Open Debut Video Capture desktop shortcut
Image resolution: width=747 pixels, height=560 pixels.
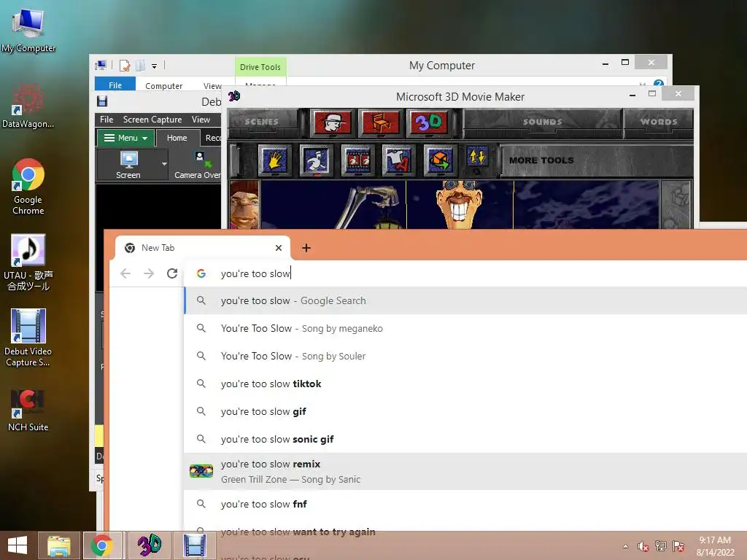(28, 338)
